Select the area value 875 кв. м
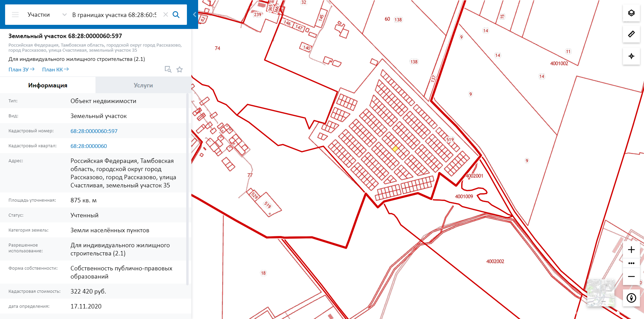Viewport: 644px width, 319px height. [83, 200]
